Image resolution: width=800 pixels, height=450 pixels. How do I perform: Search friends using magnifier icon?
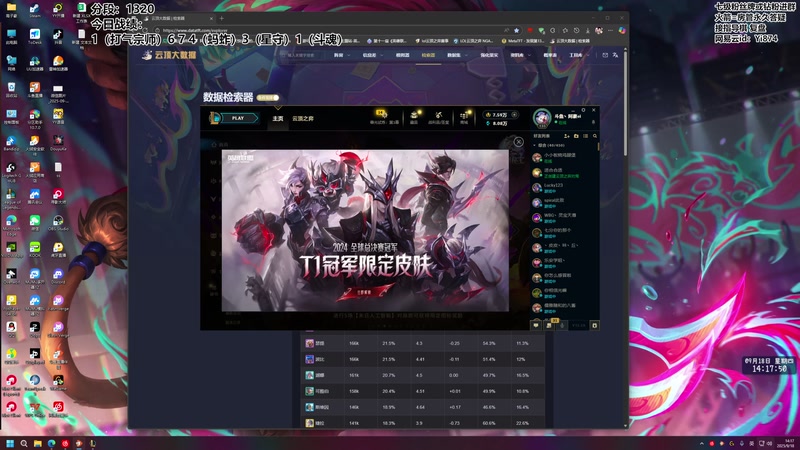[595, 136]
